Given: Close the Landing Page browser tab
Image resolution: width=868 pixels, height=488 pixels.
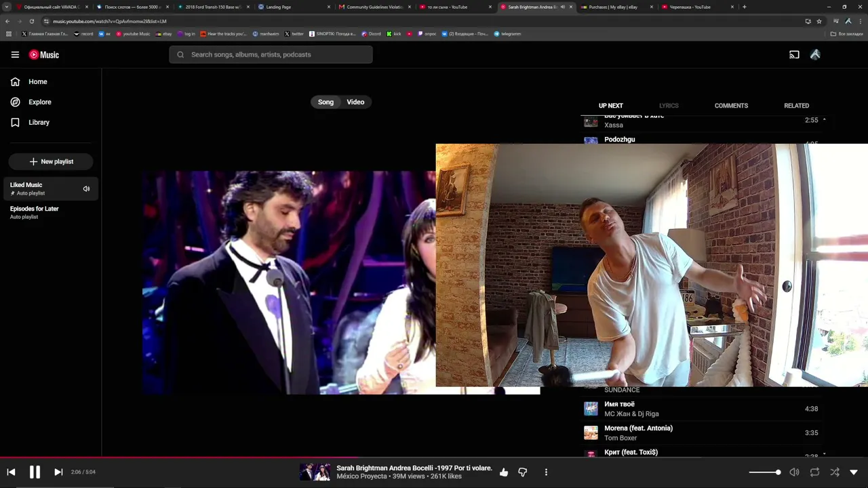Looking at the screenshot, I should (329, 7).
